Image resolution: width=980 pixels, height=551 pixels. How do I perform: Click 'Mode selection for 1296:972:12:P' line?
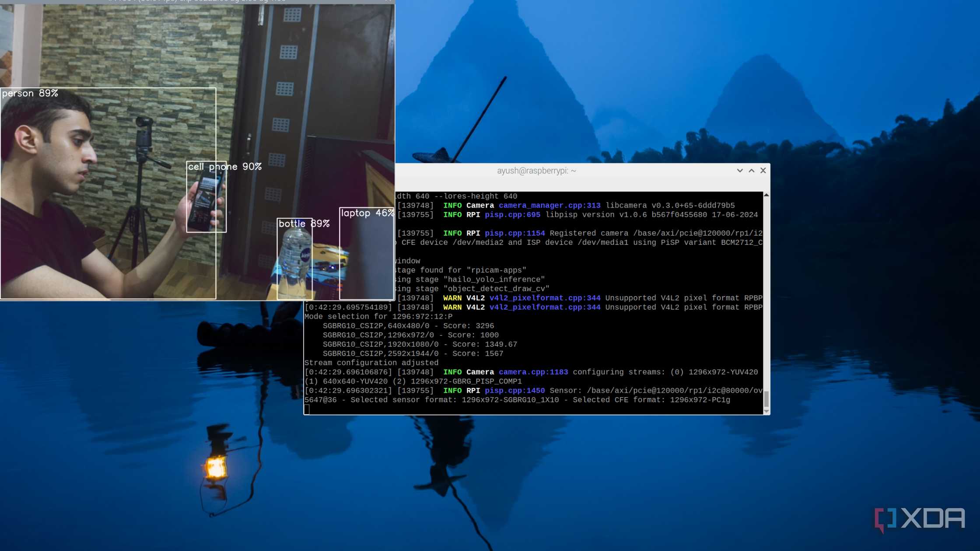click(x=378, y=317)
